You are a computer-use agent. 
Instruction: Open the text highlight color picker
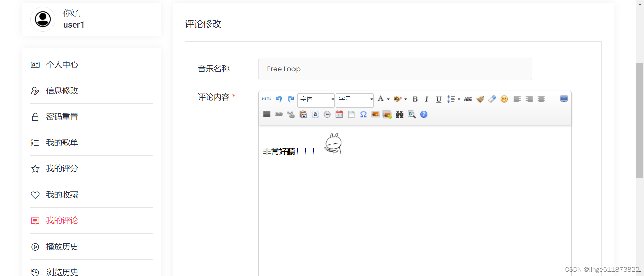coord(400,99)
